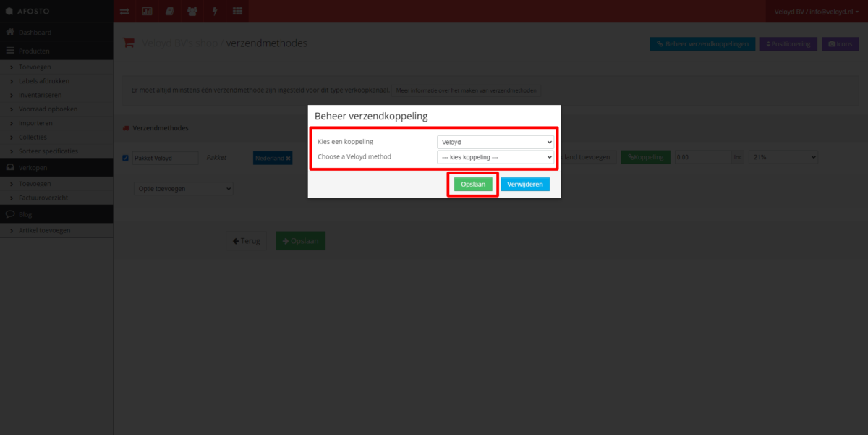Expand the 'Choose a Veloyd method' dropdown
Screen dimensions: 868x435
click(x=495, y=157)
